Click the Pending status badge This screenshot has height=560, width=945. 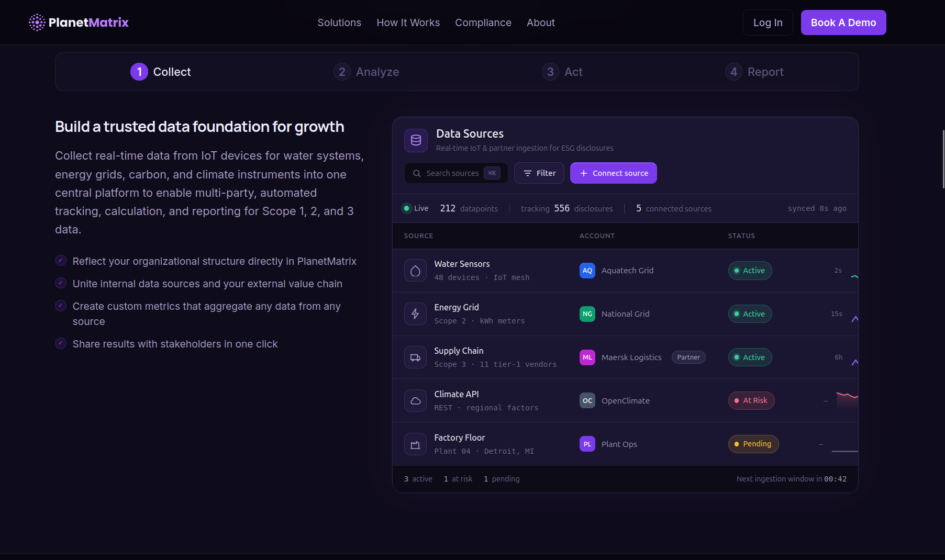pos(753,444)
